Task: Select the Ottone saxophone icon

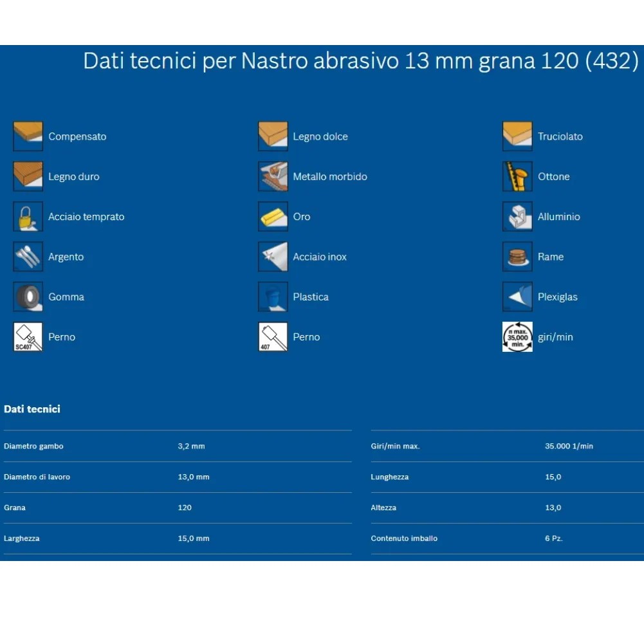Action: [517, 176]
